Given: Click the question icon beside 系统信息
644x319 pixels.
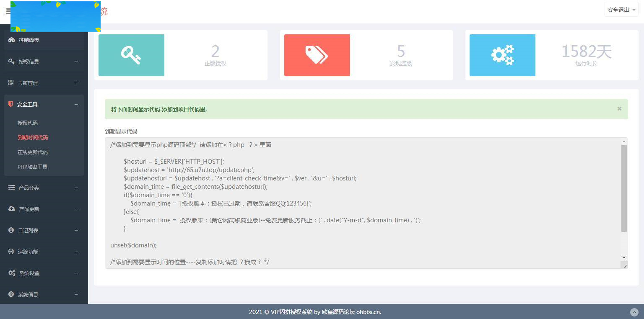Looking at the screenshot, I should [x=10, y=294].
